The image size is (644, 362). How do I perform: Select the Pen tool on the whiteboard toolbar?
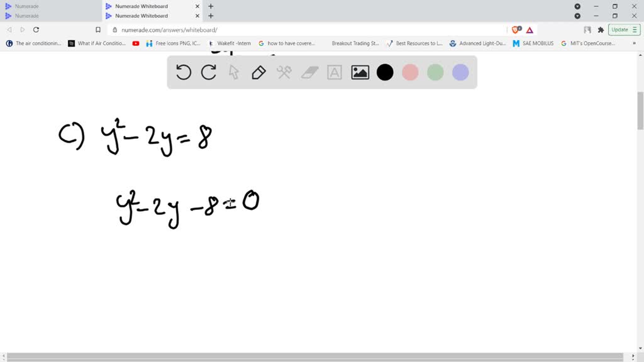pos(258,72)
